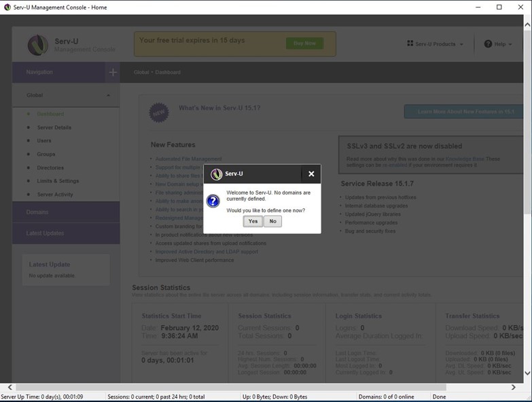Click Yes in the Serv-U dialog
532x402 pixels.
pos(253,221)
